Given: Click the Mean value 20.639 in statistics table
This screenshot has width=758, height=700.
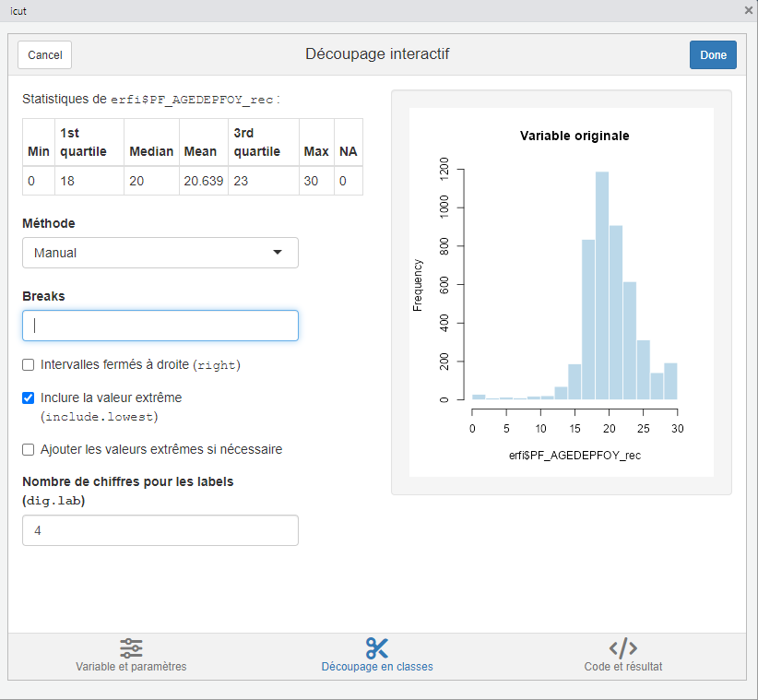Looking at the screenshot, I should tap(204, 181).
